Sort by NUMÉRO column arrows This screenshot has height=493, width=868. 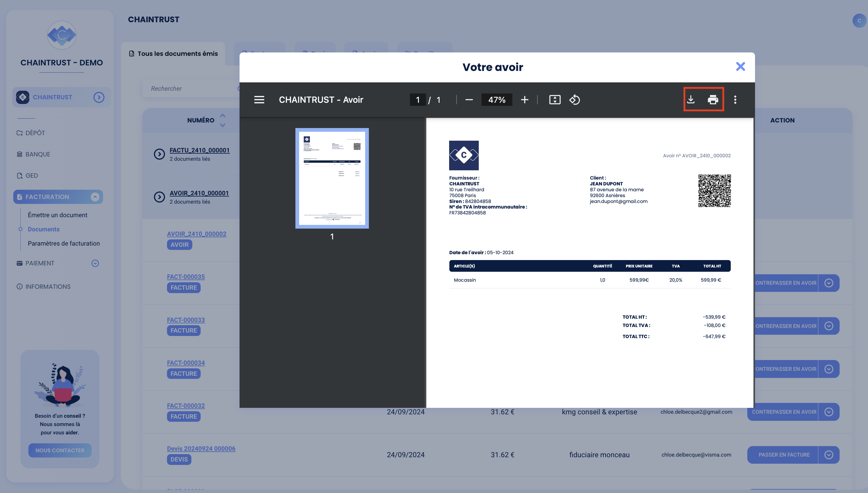click(223, 120)
